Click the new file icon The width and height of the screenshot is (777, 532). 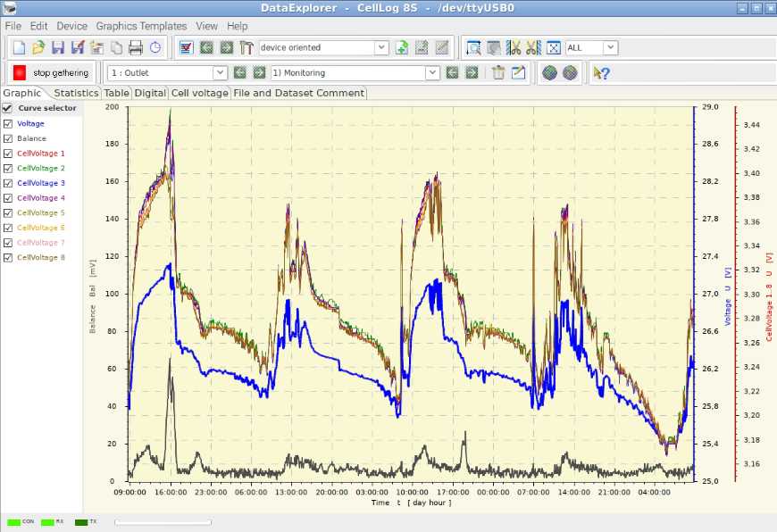[19, 47]
